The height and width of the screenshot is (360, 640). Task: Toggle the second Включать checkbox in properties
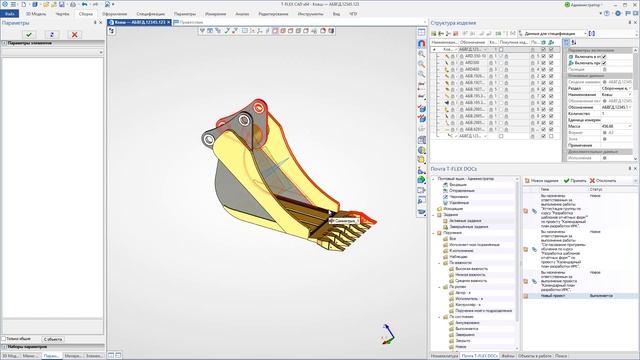tap(604, 63)
